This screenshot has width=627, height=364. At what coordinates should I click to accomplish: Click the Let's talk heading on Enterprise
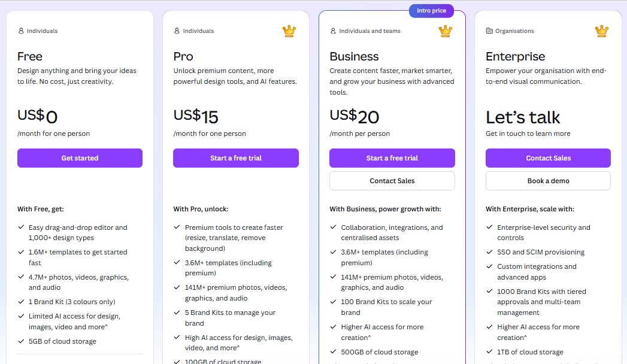pos(522,116)
